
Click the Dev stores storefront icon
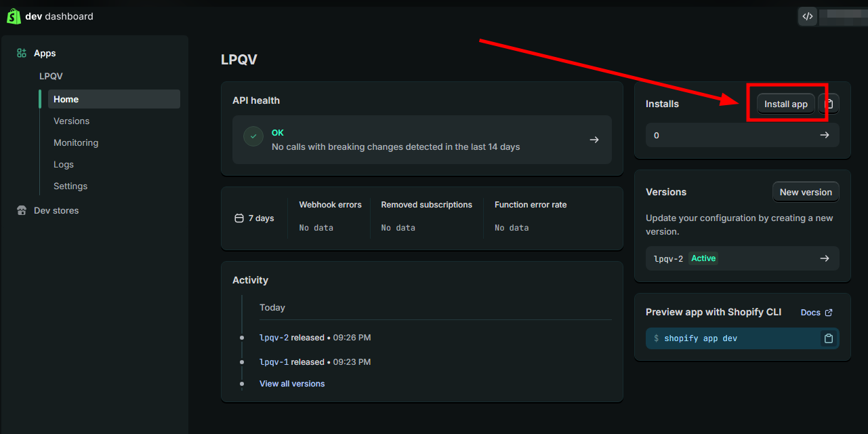[x=22, y=210]
